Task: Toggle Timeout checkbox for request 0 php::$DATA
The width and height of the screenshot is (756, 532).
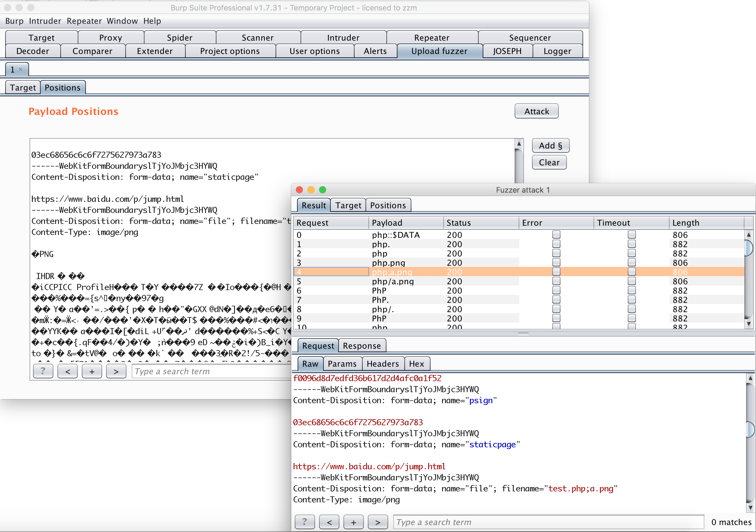Action: click(x=632, y=234)
